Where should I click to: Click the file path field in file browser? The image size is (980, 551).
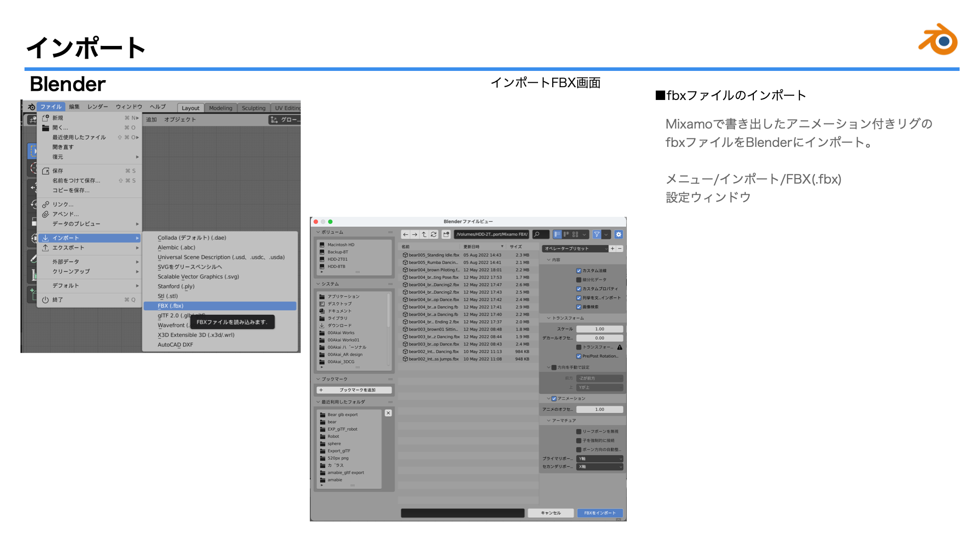tap(492, 235)
